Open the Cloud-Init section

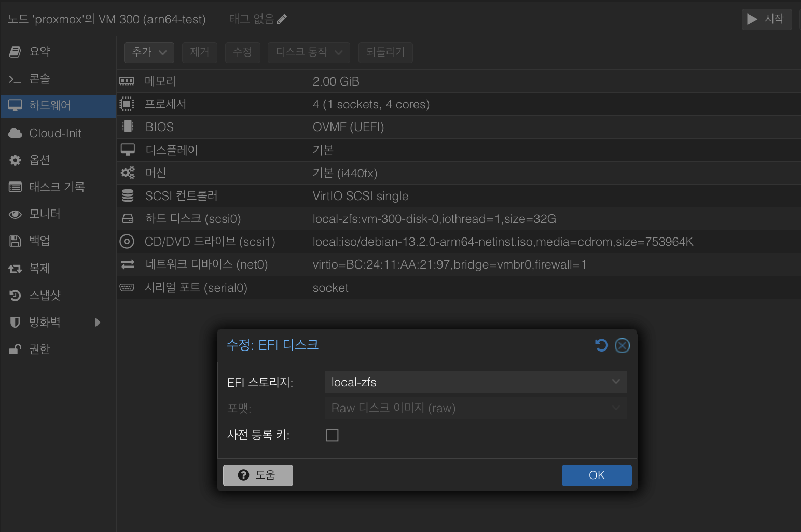(55, 133)
